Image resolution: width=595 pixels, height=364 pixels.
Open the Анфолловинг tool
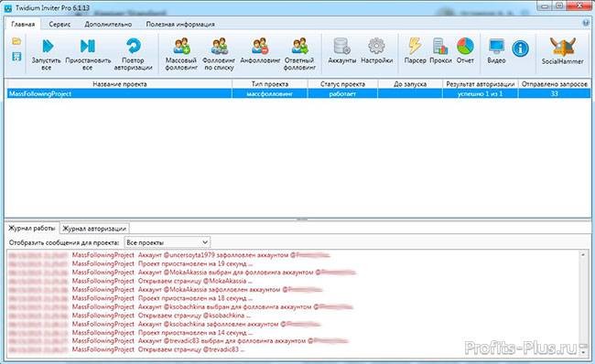click(x=260, y=50)
